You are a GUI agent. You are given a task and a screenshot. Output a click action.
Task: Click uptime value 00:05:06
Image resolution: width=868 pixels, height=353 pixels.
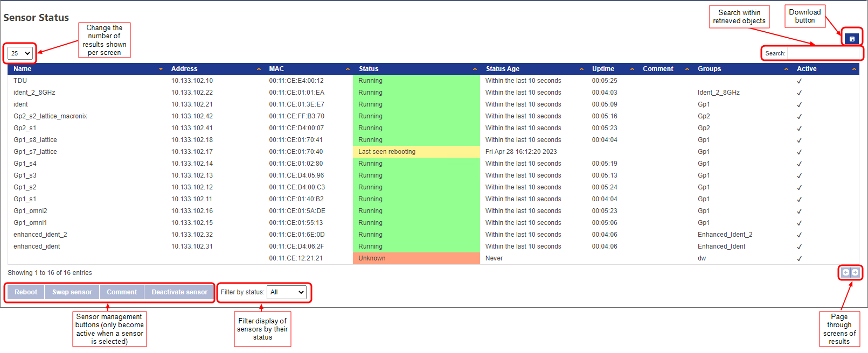pos(605,223)
